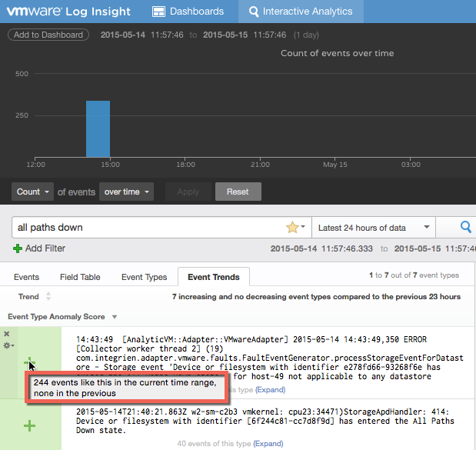
Task: Reset the chart settings
Action: click(238, 192)
